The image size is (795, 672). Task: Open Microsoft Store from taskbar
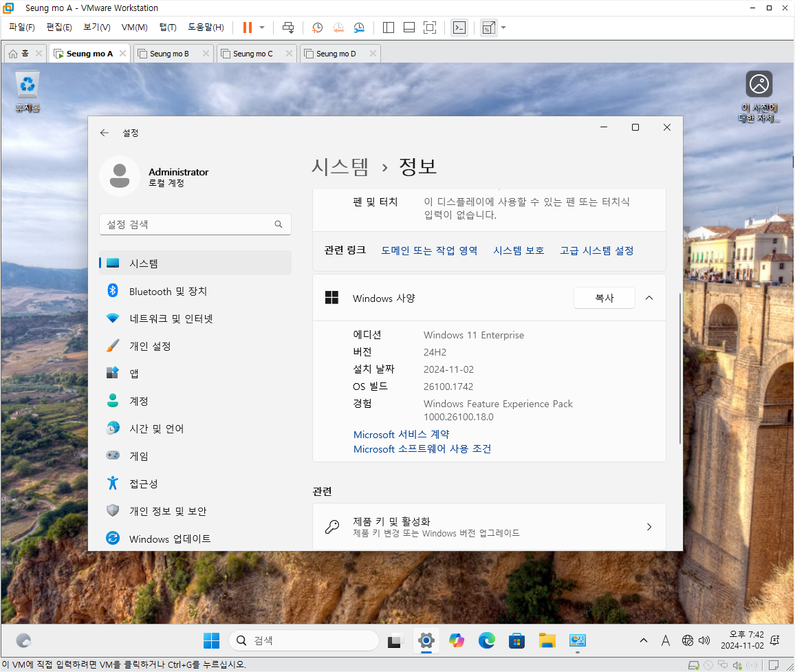[x=516, y=640]
